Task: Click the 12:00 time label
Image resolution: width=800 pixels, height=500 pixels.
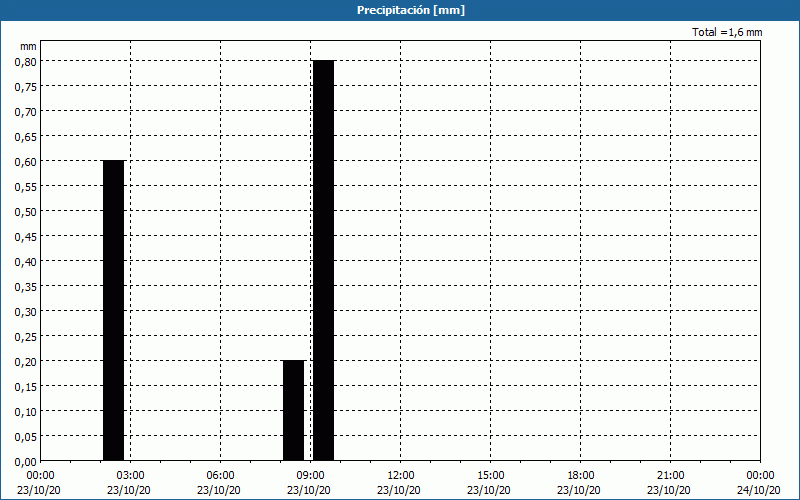Action: click(x=401, y=476)
